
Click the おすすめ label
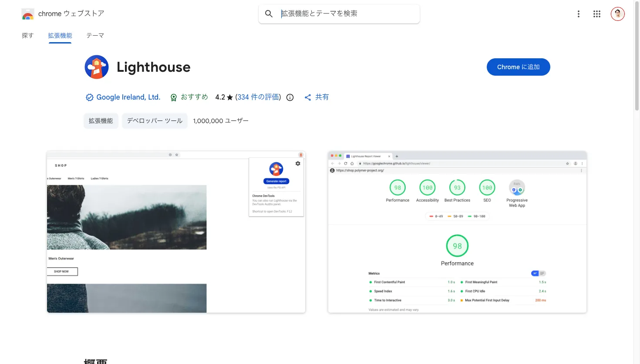pos(194,97)
